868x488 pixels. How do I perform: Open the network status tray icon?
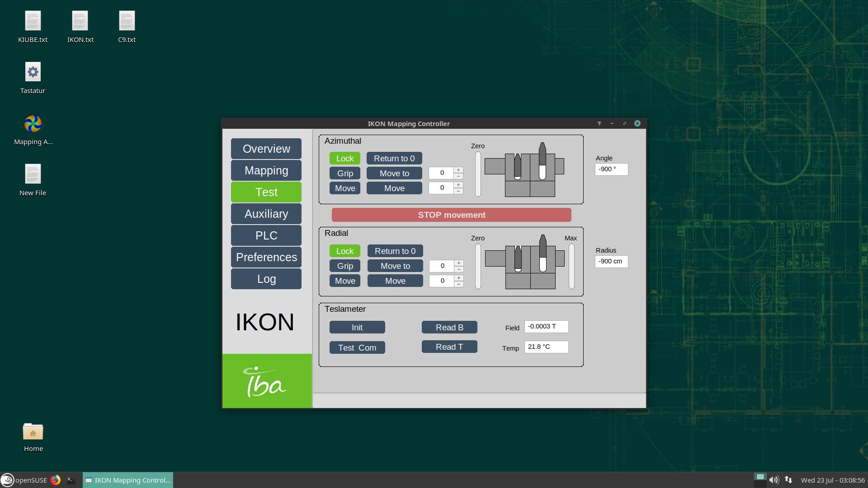[x=788, y=480]
